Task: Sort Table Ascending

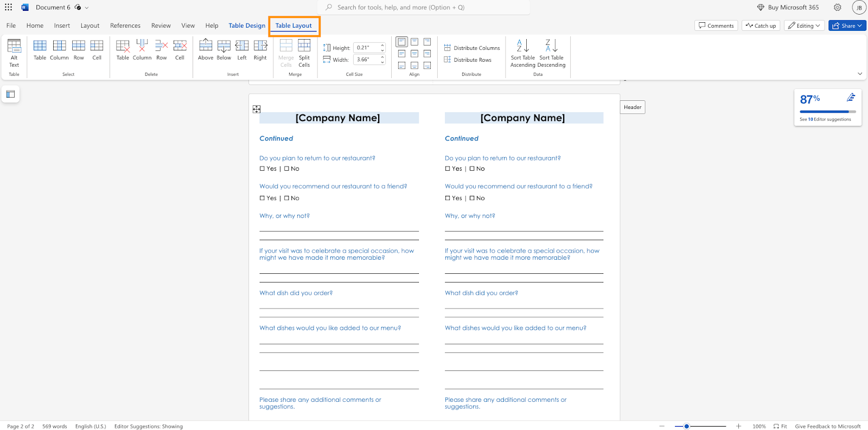Action: [523, 53]
